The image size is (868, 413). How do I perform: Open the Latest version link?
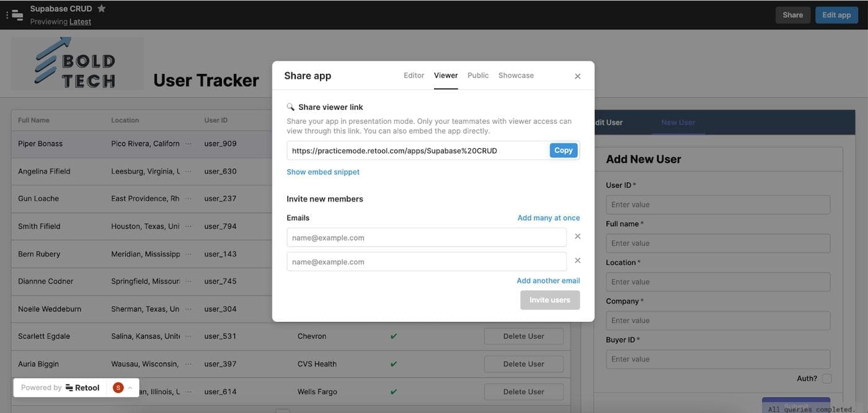coord(80,22)
